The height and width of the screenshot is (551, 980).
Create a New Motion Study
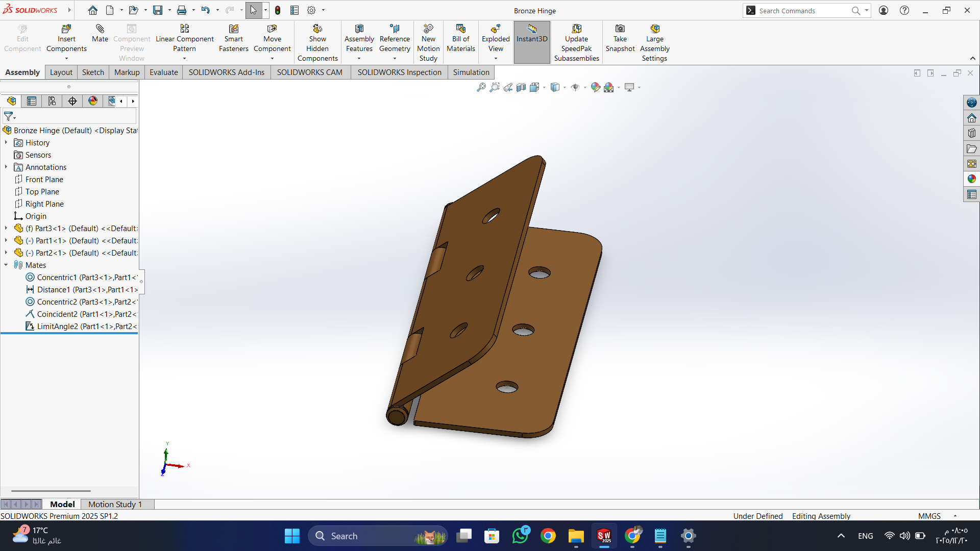coord(428,43)
